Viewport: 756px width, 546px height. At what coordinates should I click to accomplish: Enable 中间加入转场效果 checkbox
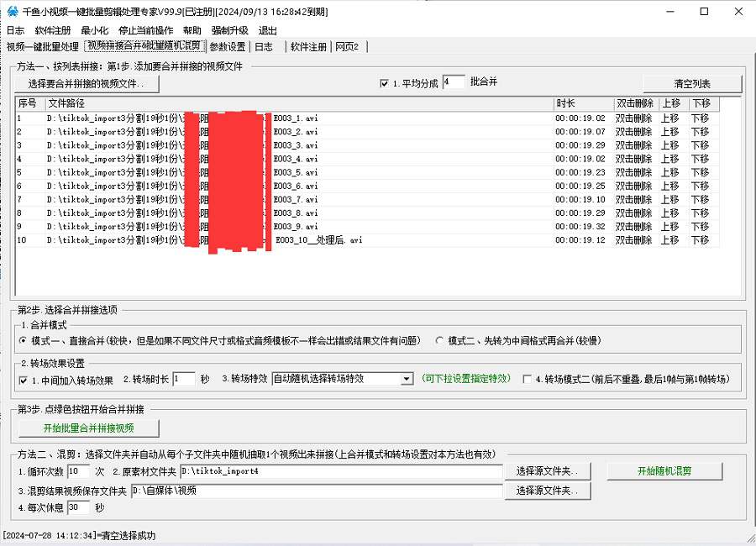[24, 380]
